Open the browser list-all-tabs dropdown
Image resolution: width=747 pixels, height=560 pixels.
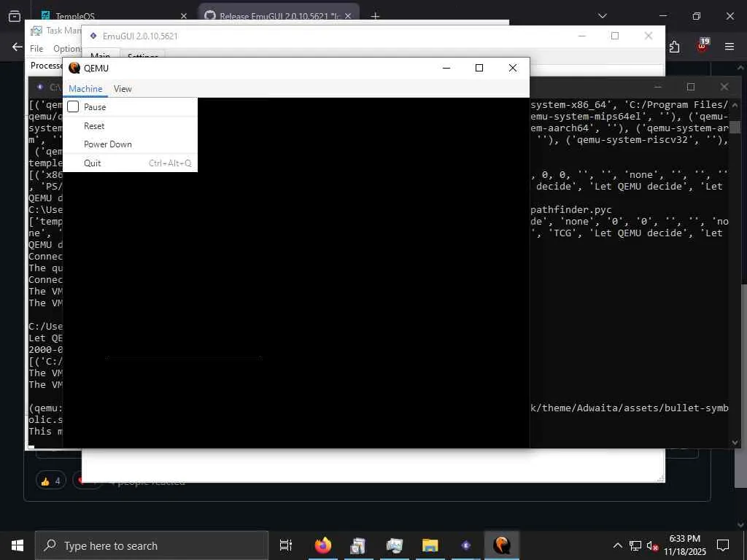tap(603, 16)
